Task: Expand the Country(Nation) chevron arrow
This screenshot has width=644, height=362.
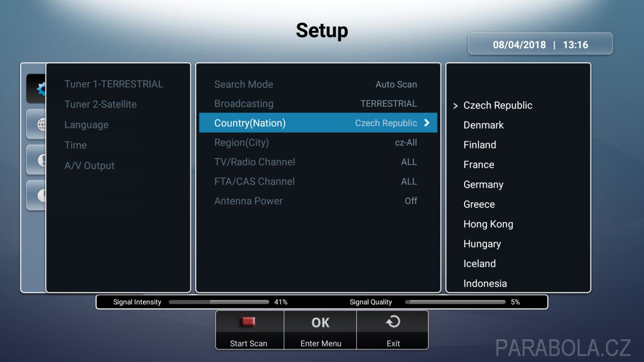Action: 427,123
